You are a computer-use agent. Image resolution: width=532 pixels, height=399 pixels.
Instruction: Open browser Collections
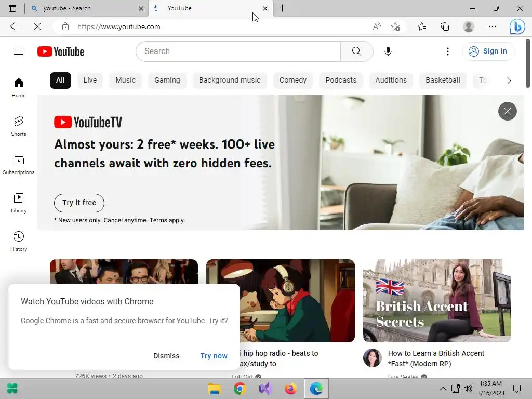click(445, 26)
